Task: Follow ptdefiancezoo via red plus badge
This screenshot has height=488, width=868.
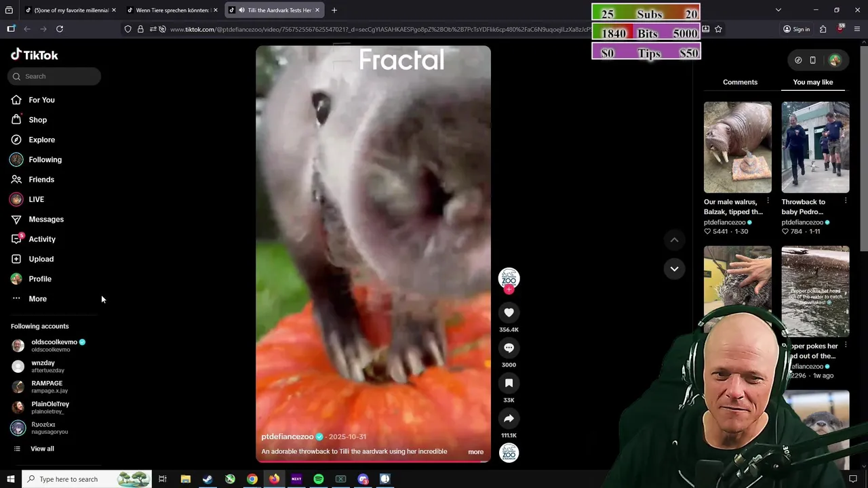Action: pyautogui.click(x=509, y=289)
